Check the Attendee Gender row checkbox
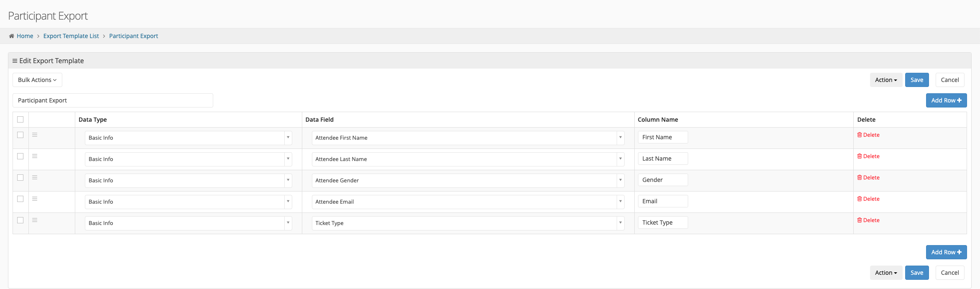Screen dimensions: 980x289 click(20, 177)
